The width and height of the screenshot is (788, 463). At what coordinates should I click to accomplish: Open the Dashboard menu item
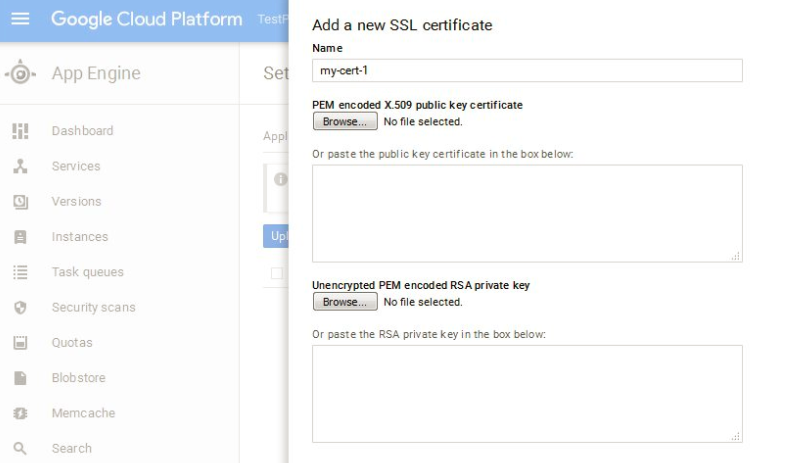click(82, 131)
